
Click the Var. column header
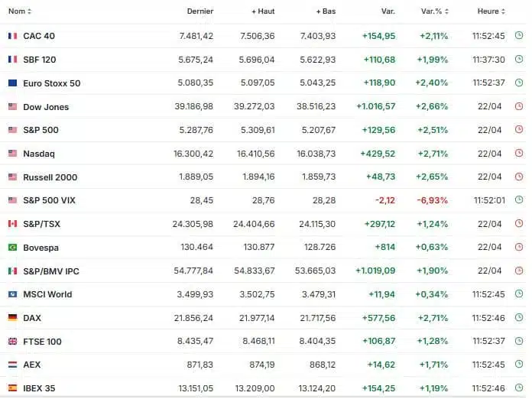click(388, 11)
